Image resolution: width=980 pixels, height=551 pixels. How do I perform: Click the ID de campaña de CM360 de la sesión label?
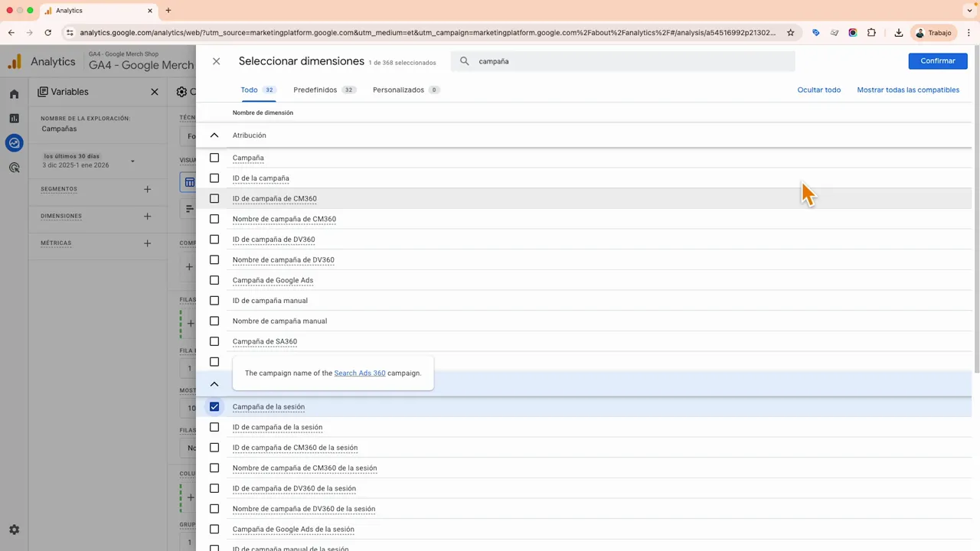click(x=295, y=448)
